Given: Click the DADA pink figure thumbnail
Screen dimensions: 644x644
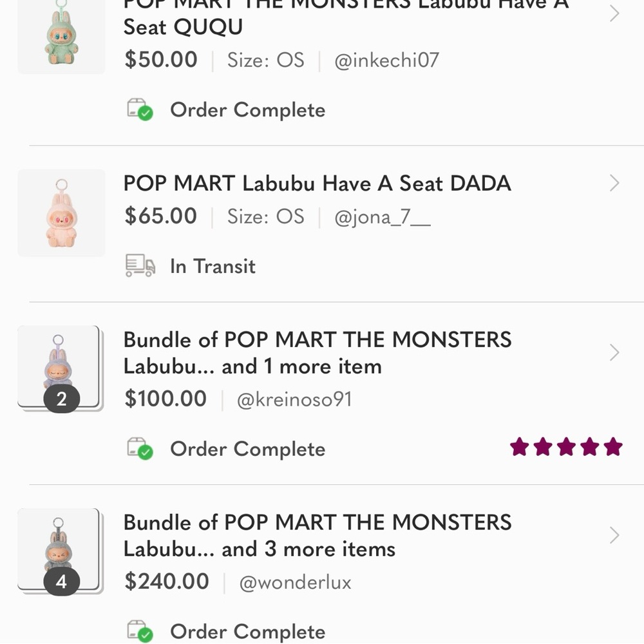Looking at the screenshot, I should [61, 213].
